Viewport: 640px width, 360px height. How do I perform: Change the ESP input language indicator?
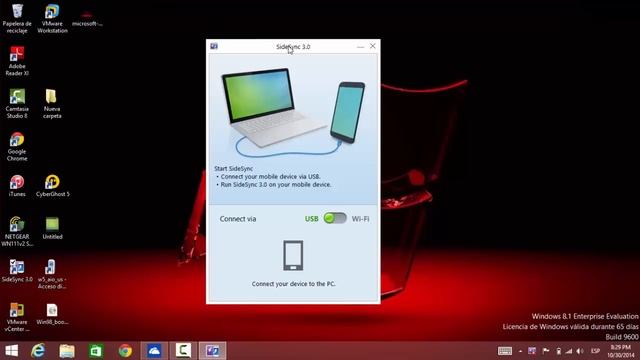click(596, 351)
